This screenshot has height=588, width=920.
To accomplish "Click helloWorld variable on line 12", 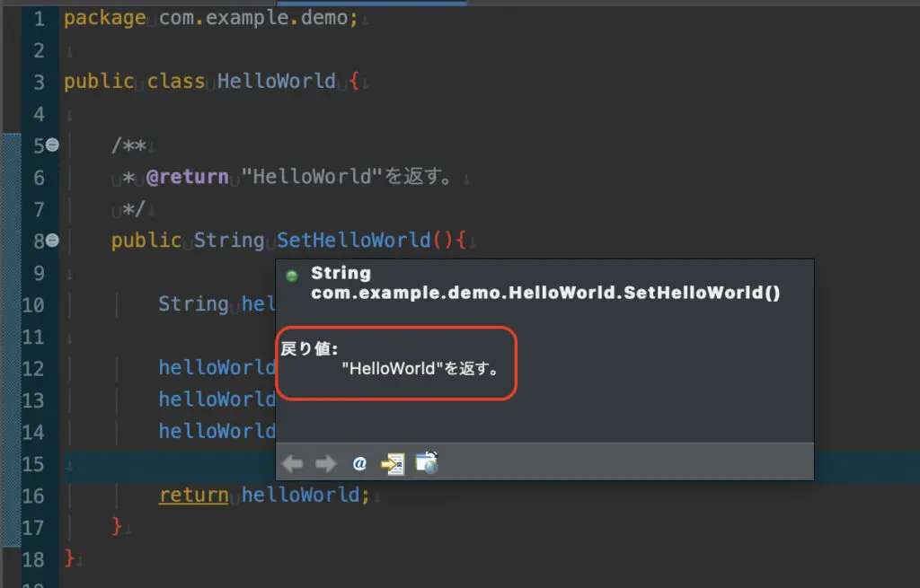I will 217,367.
